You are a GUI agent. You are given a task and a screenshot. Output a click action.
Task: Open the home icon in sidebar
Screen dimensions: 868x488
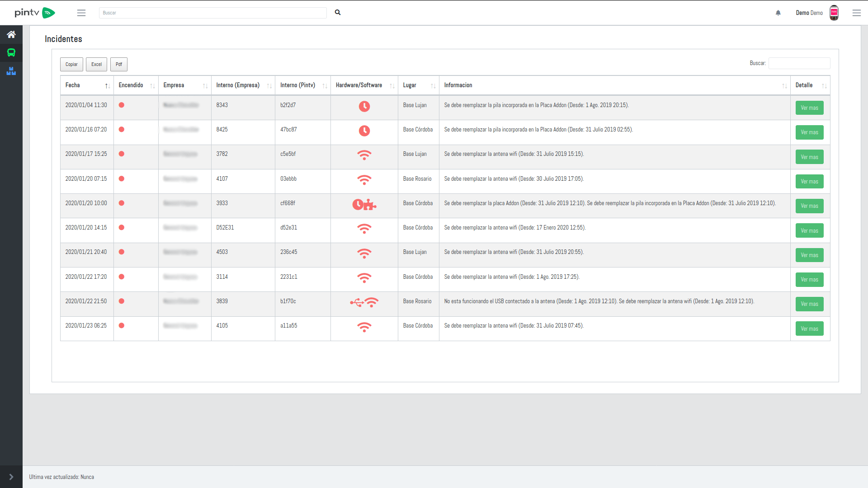pos(11,34)
